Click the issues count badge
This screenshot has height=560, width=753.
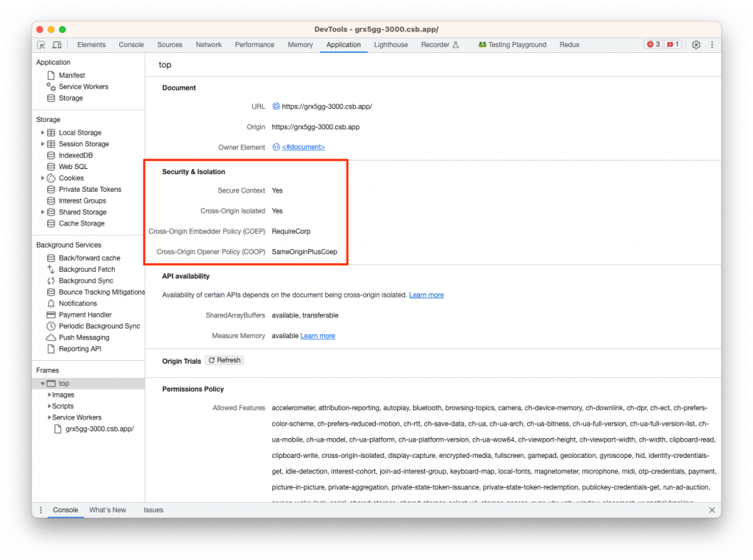674,44
